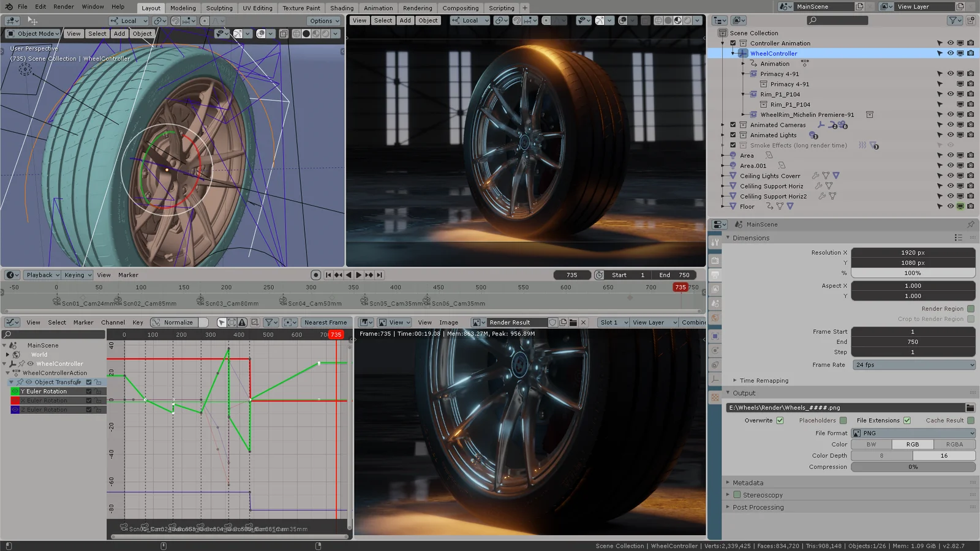
Task: Open the Frame Rate 24 fps dropdown
Action: (x=913, y=365)
